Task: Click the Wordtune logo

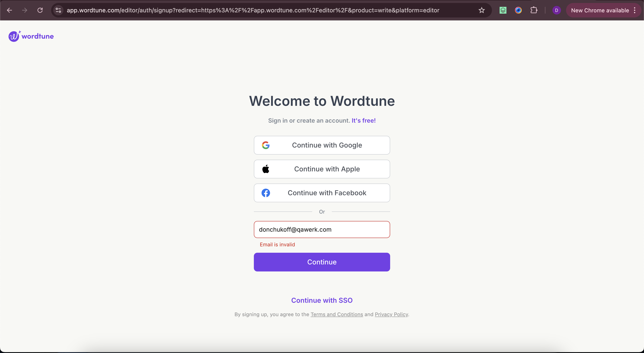Action: [x=31, y=36]
